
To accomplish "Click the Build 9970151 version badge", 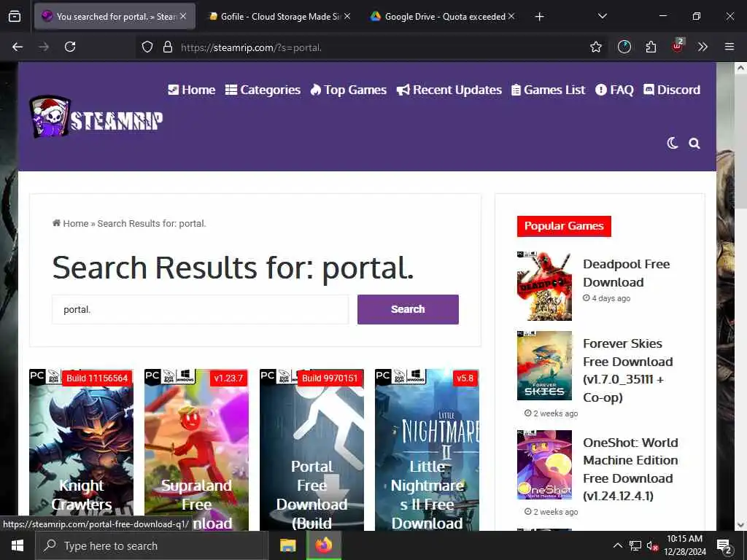I will coord(330,378).
